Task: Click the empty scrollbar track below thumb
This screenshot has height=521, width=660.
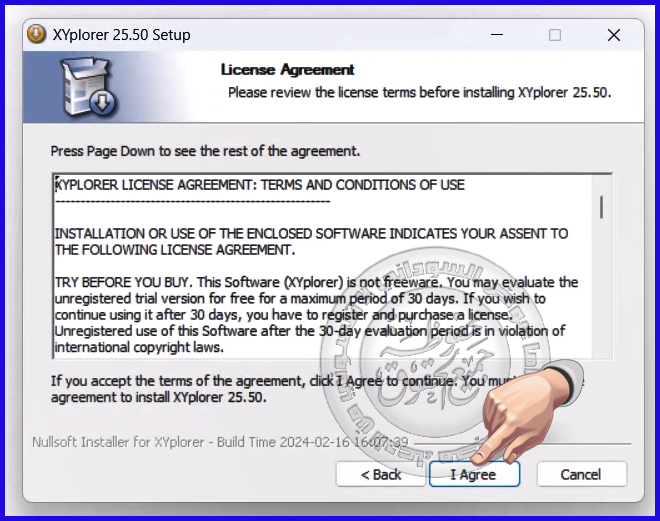Action: (601, 290)
